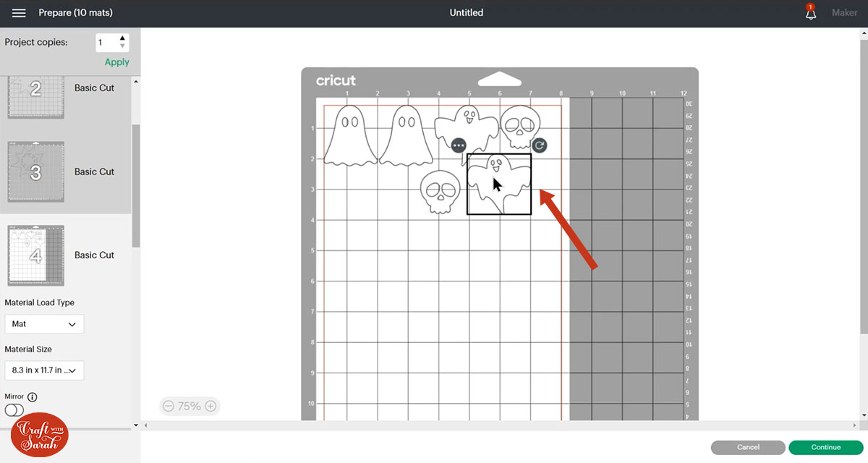Click the Untitled project title
Image resolution: width=868 pixels, height=463 pixels.
tap(467, 13)
